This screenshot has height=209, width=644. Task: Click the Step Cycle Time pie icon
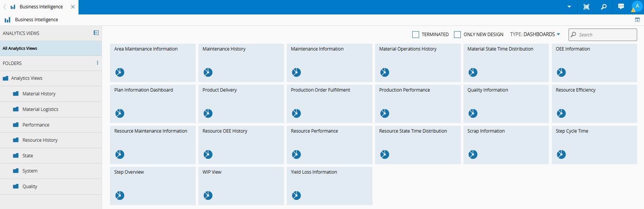[x=561, y=154]
